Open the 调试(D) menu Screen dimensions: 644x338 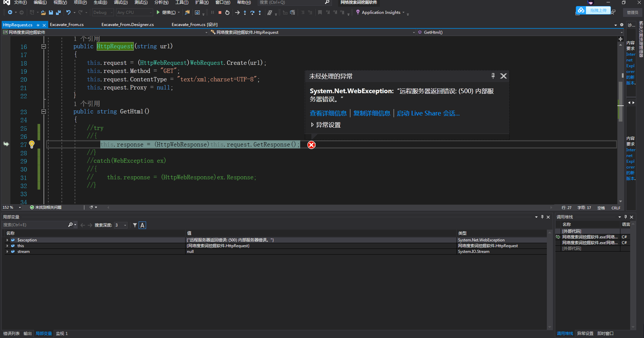tap(121, 2)
